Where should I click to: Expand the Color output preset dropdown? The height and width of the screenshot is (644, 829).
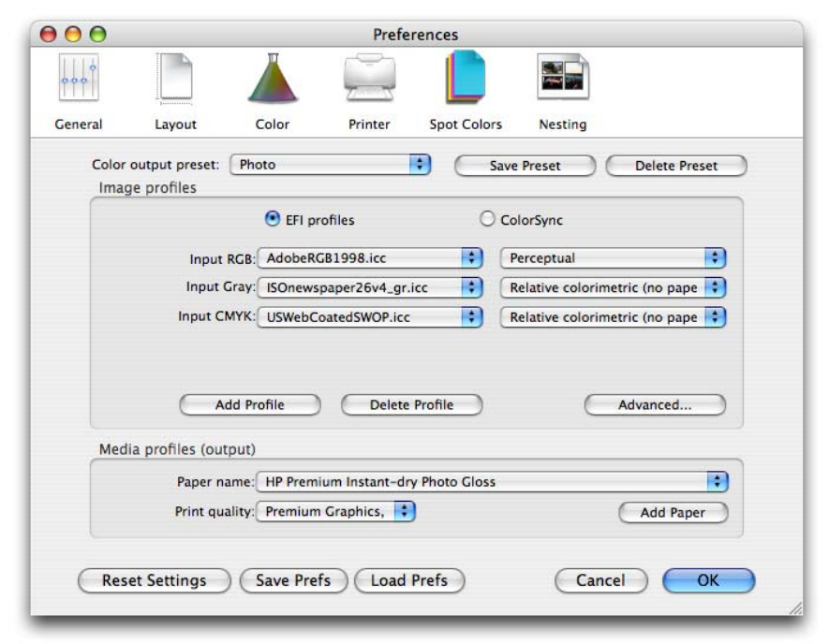(329, 165)
